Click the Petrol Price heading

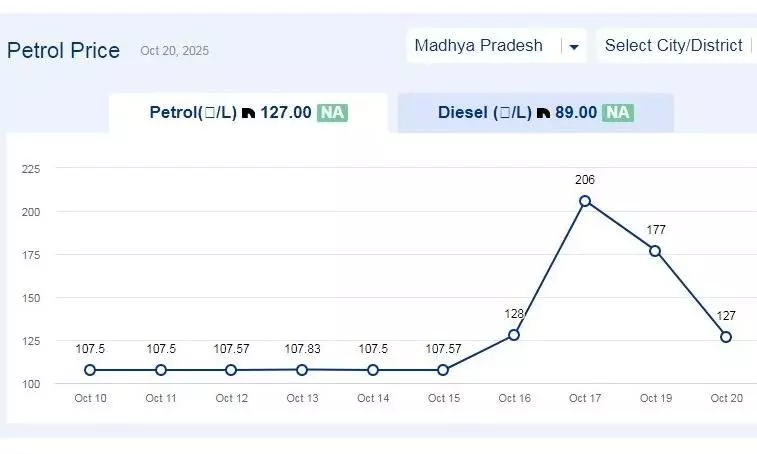point(63,50)
